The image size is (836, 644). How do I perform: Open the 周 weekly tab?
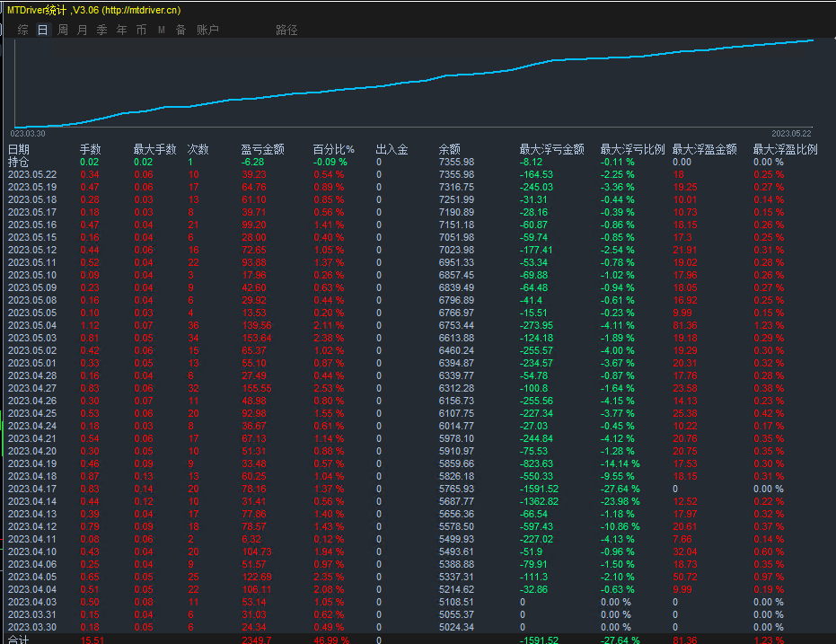click(62, 30)
